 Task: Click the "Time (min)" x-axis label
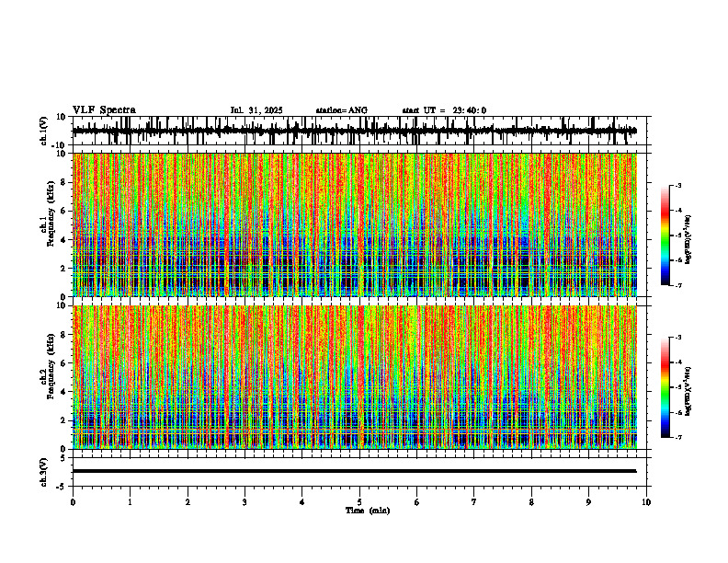click(368, 511)
